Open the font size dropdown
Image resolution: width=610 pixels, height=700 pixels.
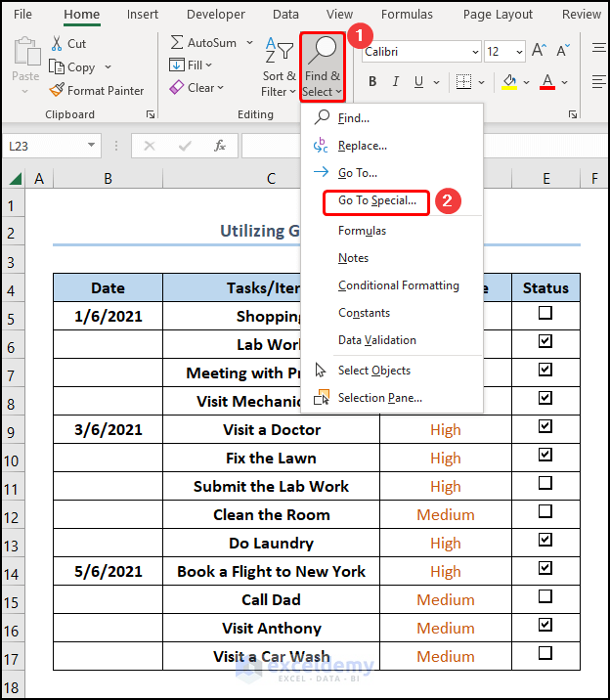point(518,52)
